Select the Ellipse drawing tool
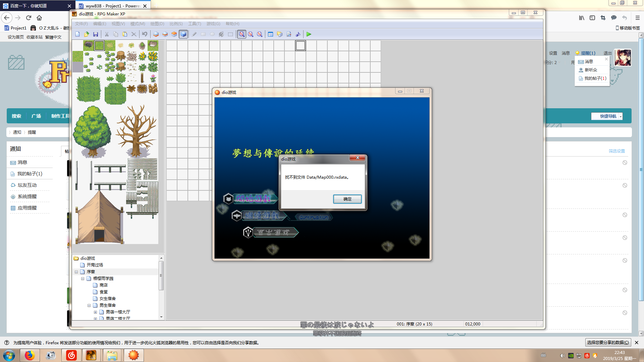This screenshot has height=362, width=644. [x=212, y=34]
